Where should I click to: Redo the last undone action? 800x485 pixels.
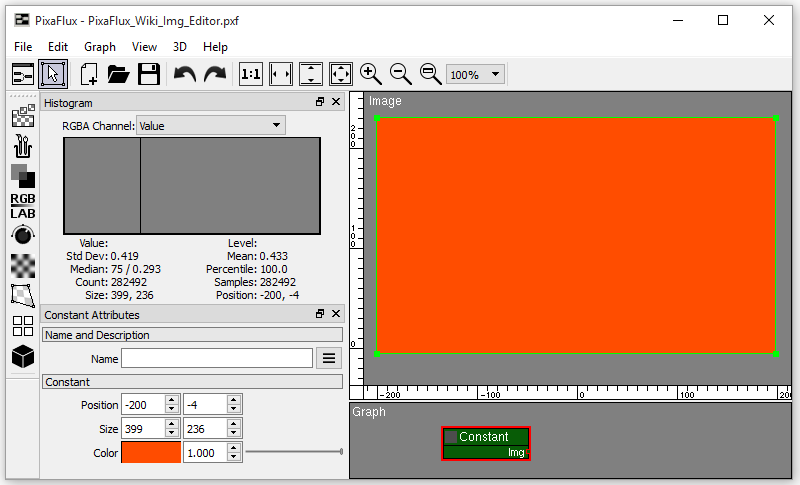point(214,74)
